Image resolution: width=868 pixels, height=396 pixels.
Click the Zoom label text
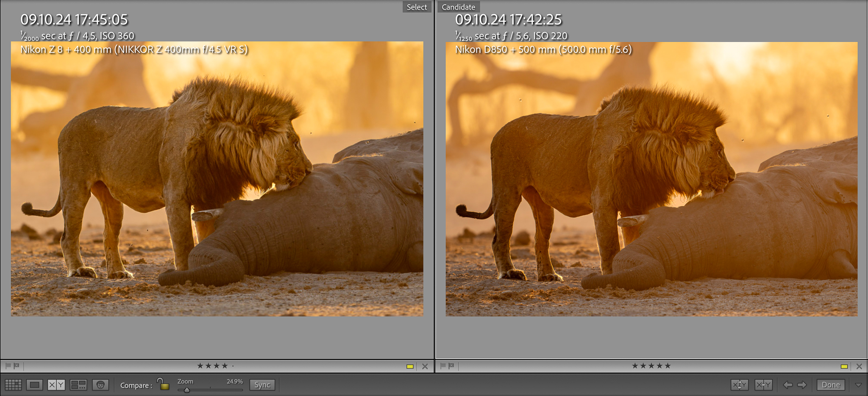[x=185, y=382]
